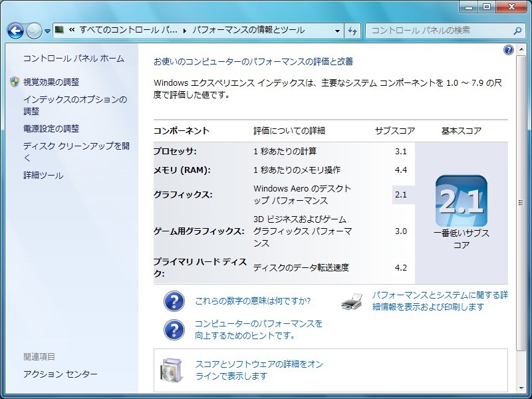Click the サブスコア column header
Viewport: 532px width, 399px height.
[395, 130]
